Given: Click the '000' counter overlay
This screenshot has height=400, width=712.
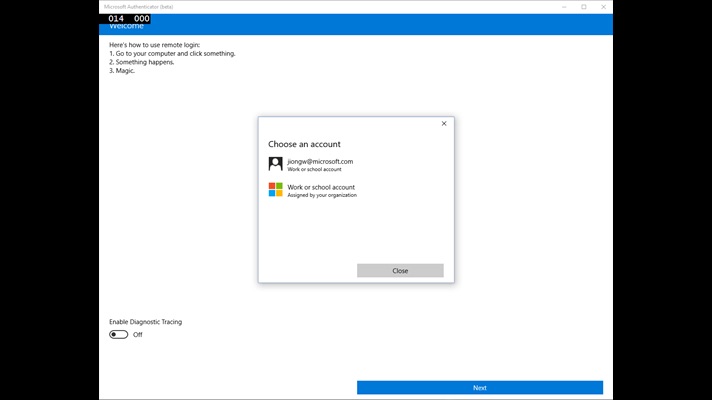Looking at the screenshot, I should tap(142, 18).
